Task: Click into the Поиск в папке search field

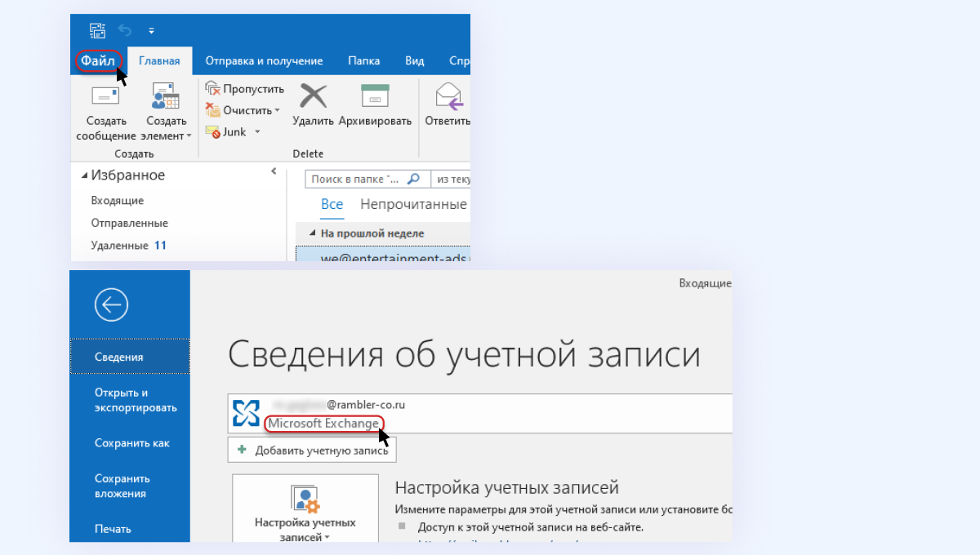Action: click(357, 179)
